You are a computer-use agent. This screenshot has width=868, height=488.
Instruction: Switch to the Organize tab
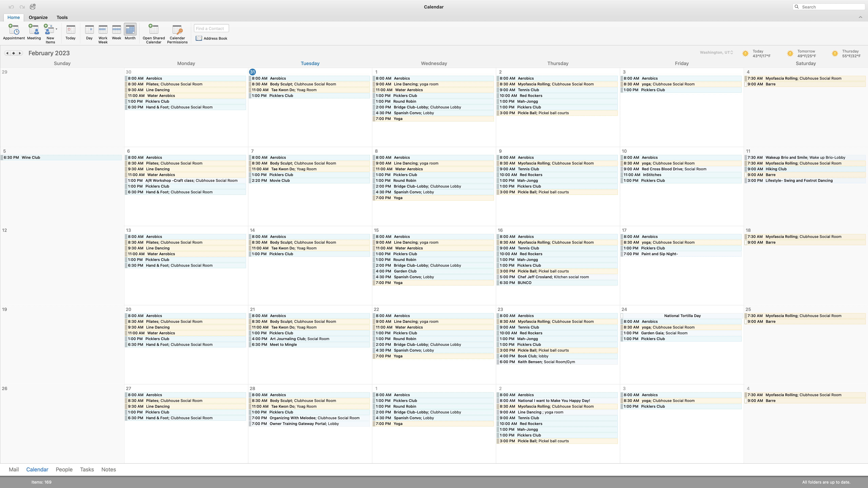[x=38, y=17]
